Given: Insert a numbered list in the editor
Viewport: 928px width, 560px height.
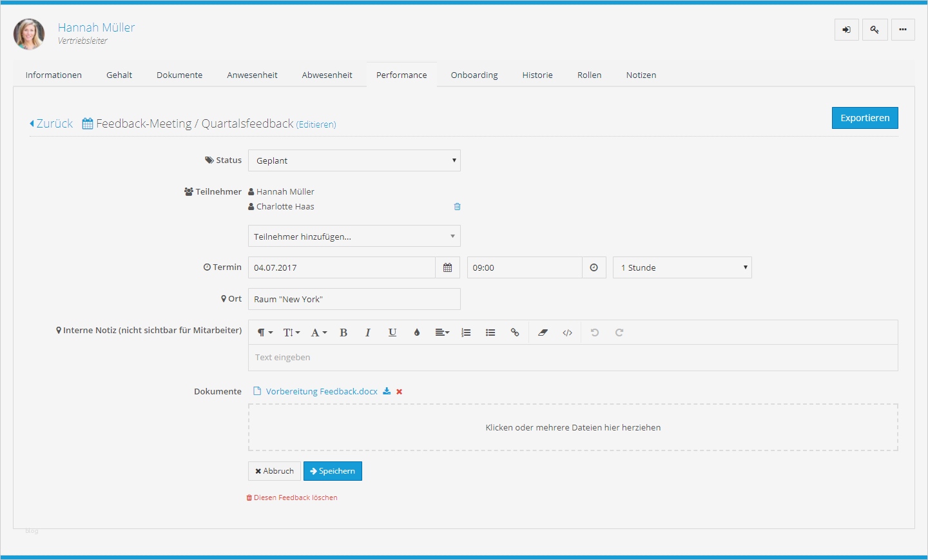Looking at the screenshot, I should coord(466,333).
